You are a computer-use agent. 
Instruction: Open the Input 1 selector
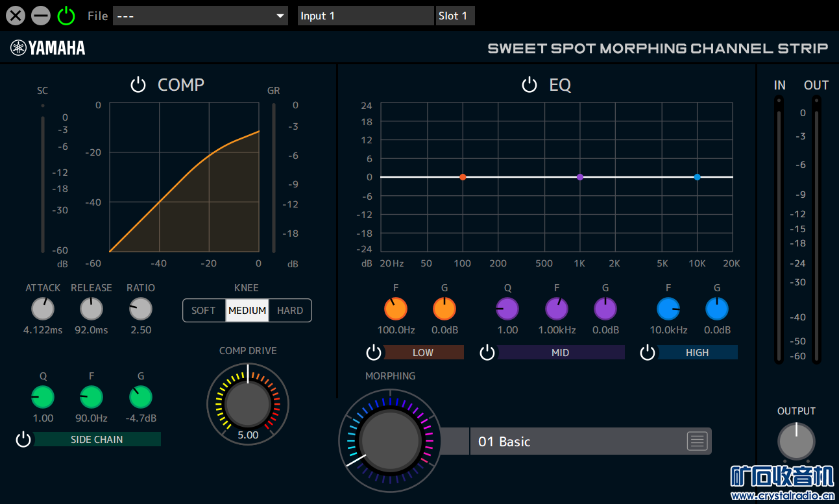pyautogui.click(x=365, y=16)
